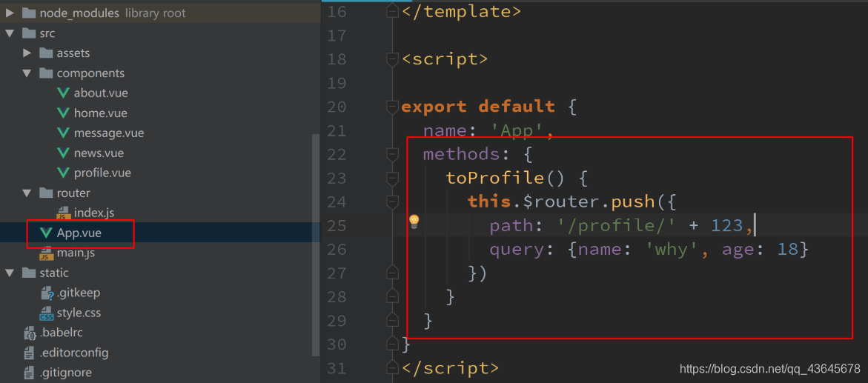Click the file icon beside .babelrc
This screenshot has height=383, width=868.
point(30,333)
